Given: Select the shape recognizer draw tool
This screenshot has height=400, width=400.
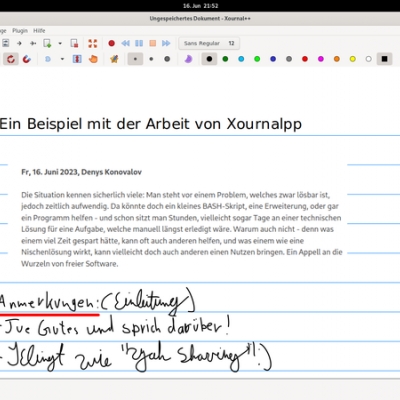Looking at the screenshot, I should click(x=48, y=59).
